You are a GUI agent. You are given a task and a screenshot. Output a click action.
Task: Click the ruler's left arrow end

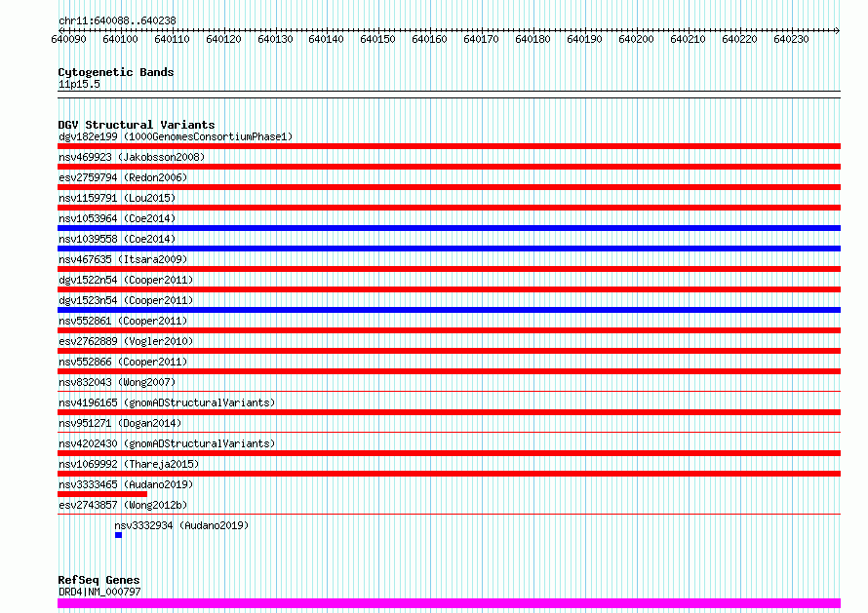click(x=60, y=30)
